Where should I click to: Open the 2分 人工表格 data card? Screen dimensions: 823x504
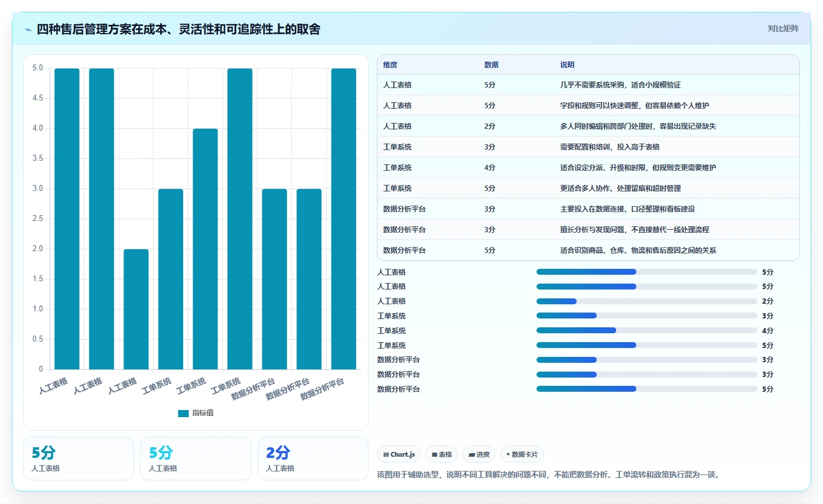pyautogui.click(x=313, y=459)
